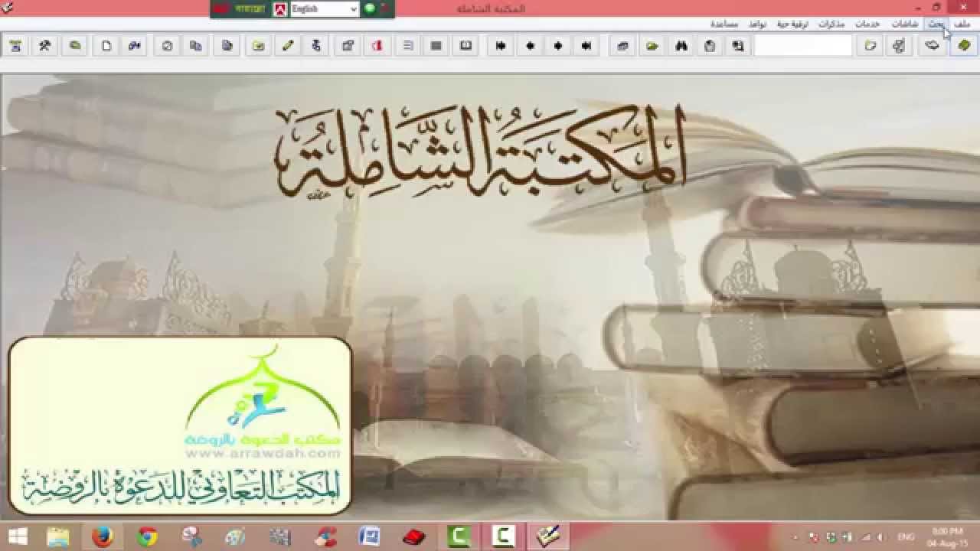The height and width of the screenshot is (551, 980).
Task: Click the stacked books toolbar icon
Action: 623,46
